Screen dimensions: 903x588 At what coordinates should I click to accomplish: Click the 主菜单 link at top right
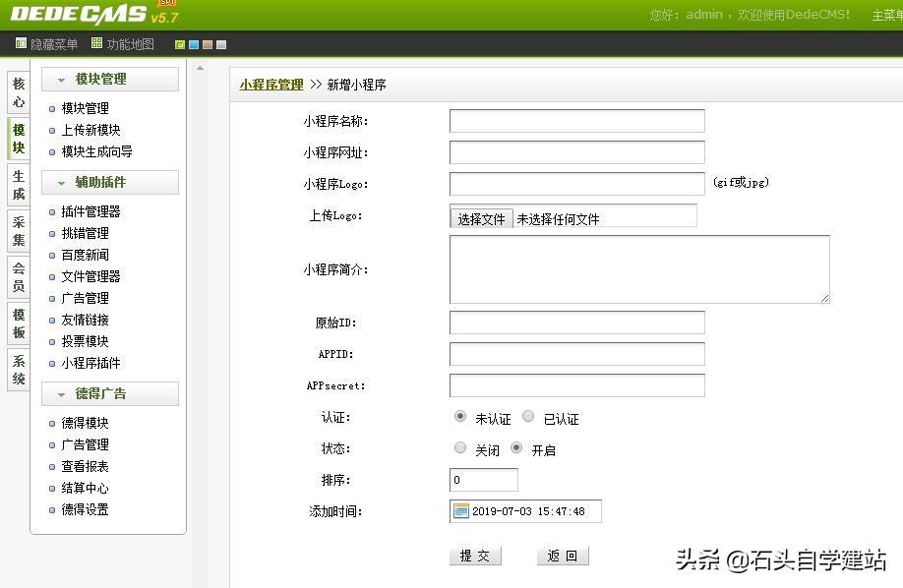(887, 15)
